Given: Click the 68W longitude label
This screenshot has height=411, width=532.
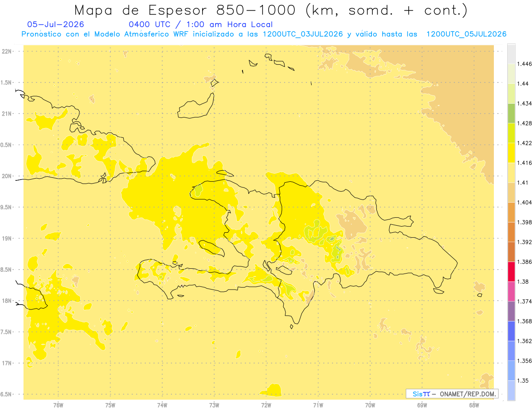Looking at the screenshot, I should 474,405.
